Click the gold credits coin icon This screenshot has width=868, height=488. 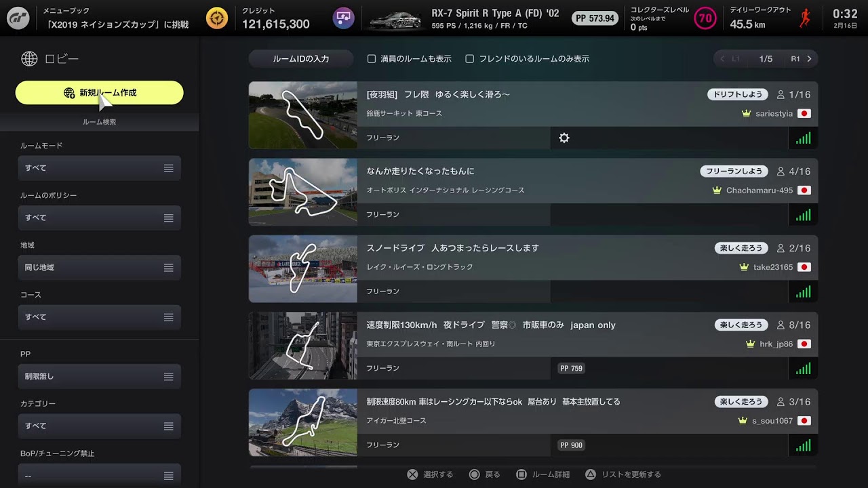tap(217, 18)
